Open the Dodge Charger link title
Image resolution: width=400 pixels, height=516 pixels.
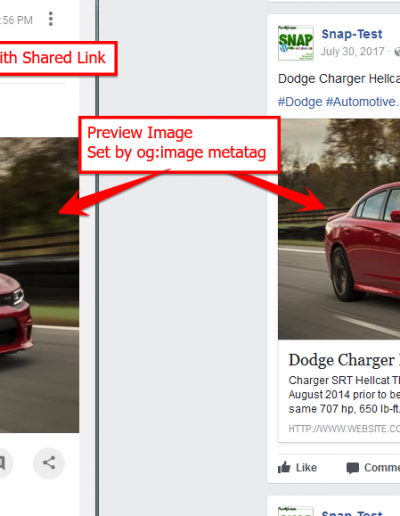pyautogui.click(x=344, y=360)
